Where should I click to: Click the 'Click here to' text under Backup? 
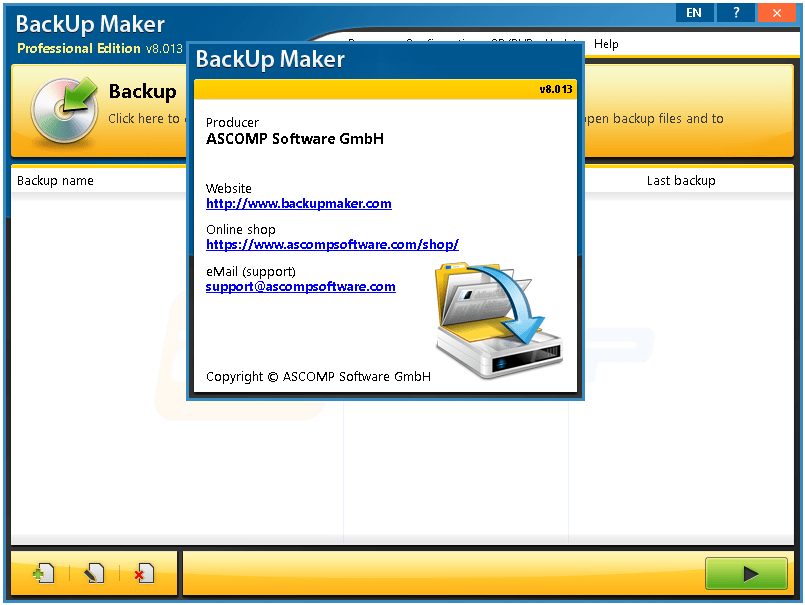coord(143,119)
